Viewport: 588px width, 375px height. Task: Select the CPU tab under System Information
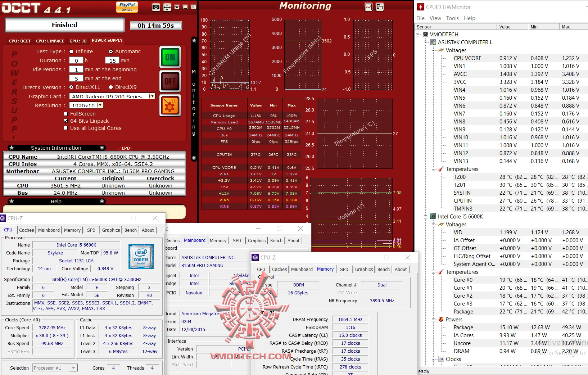pos(126,148)
